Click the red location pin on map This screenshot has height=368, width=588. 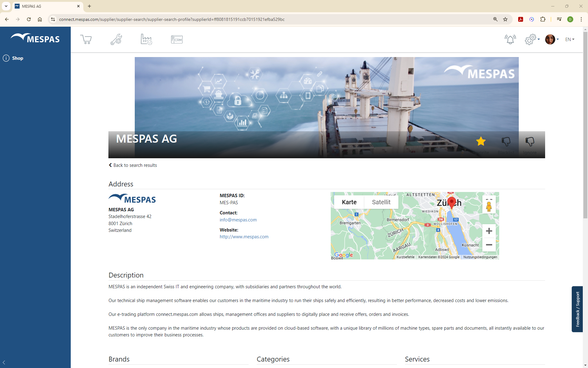point(451,203)
